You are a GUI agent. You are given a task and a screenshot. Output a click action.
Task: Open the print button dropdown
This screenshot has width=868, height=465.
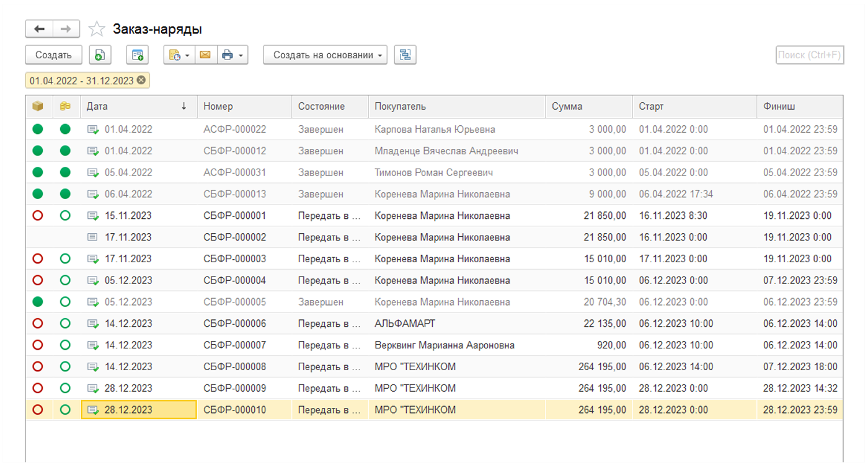[232, 55]
